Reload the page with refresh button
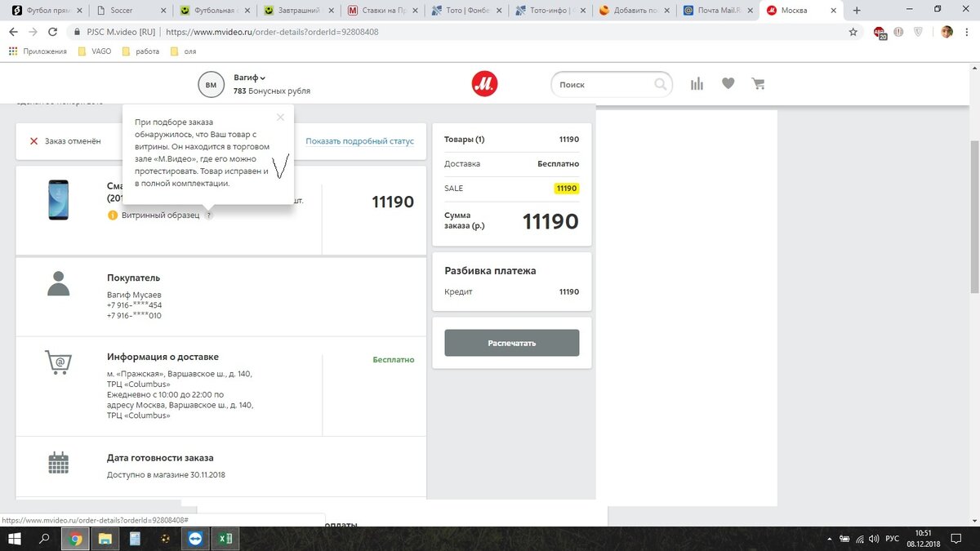Screen dimensions: 980x551 [52, 32]
